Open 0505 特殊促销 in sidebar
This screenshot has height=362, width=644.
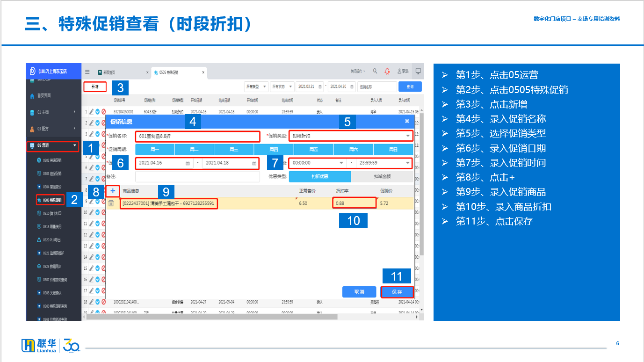coord(50,200)
